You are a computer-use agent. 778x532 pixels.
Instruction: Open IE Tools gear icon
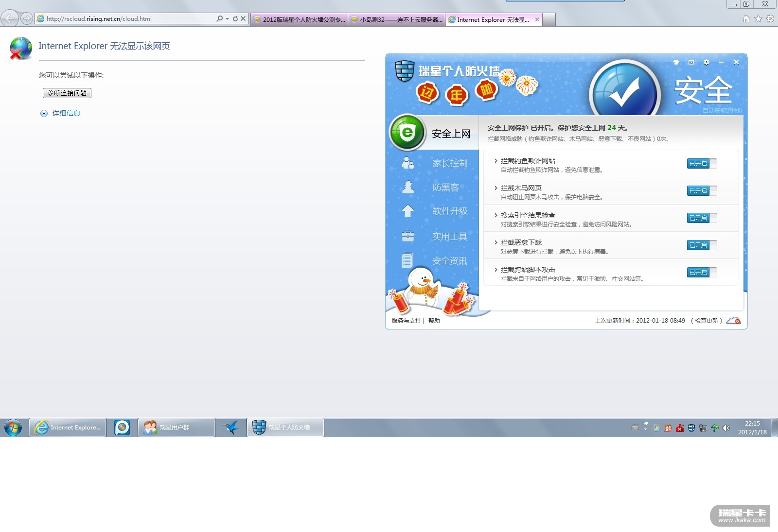pyautogui.click(x=770, y=18)
